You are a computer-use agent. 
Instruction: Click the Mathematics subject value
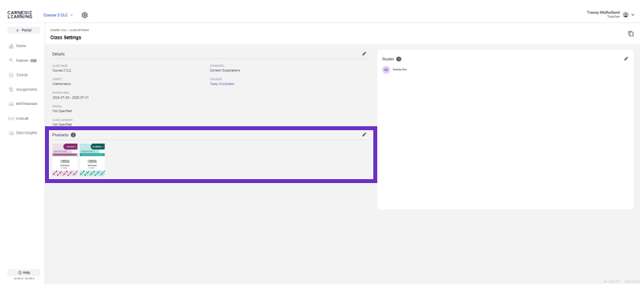coord(62,84)
